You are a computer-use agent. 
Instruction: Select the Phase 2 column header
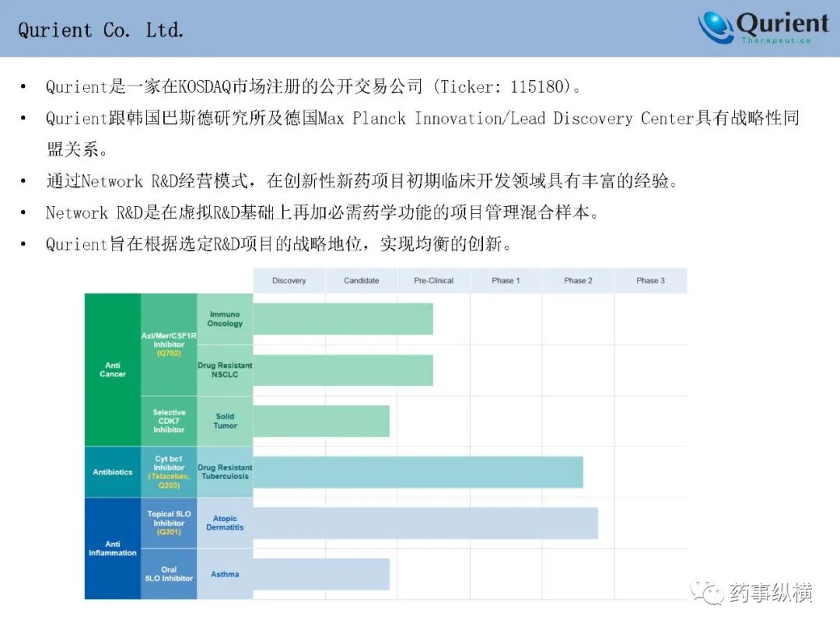578,280
